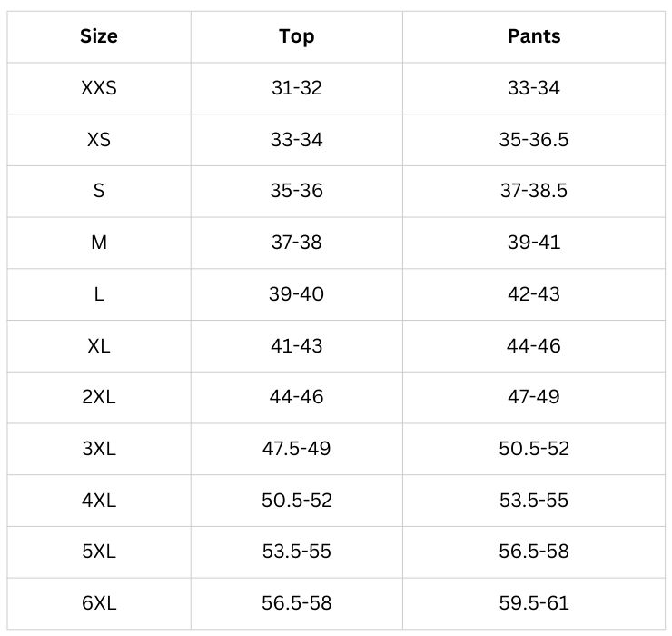Select the XL size cell
The height and width of the screenshot is (636, 672).
pyautogui.click(x=99, y=346)
